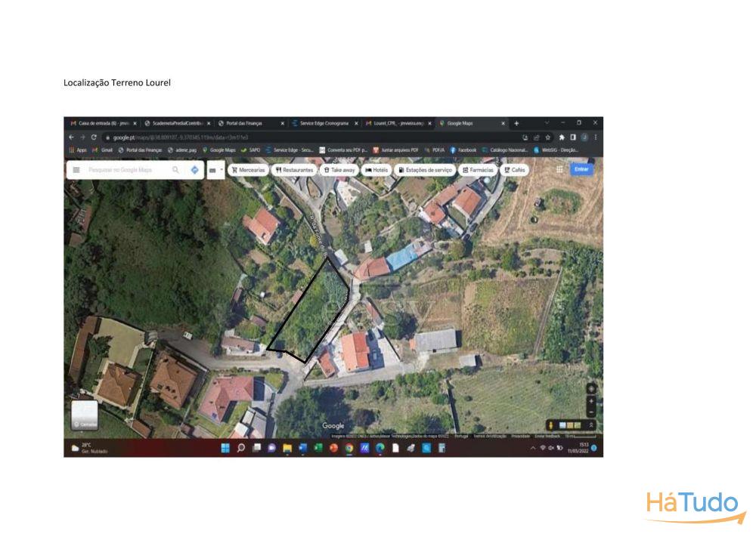Switch to the Caixa de entrada Gmail tab
The image size is (756, 534).
pos(103,123)
